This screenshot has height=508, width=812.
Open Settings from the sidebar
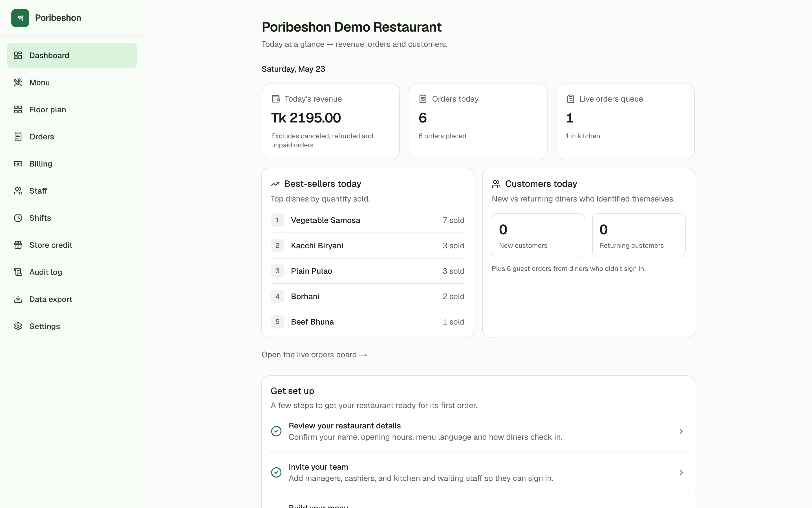click(72, 326)
